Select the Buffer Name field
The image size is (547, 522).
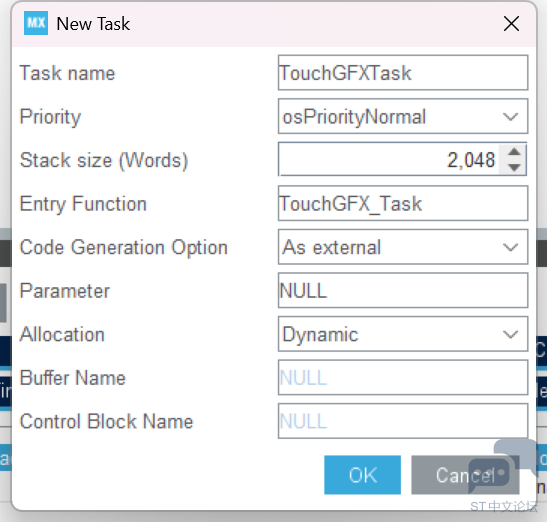(x=403, y=378)
